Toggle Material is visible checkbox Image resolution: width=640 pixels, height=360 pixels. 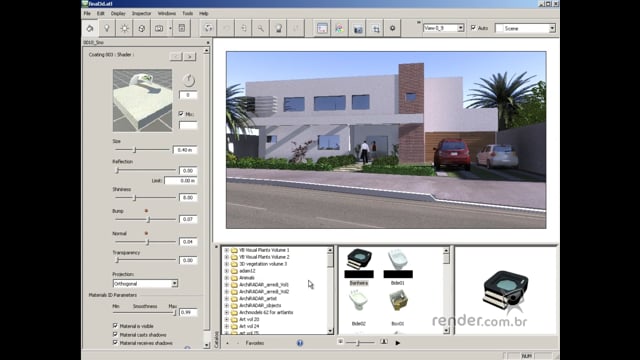[115, 326]
